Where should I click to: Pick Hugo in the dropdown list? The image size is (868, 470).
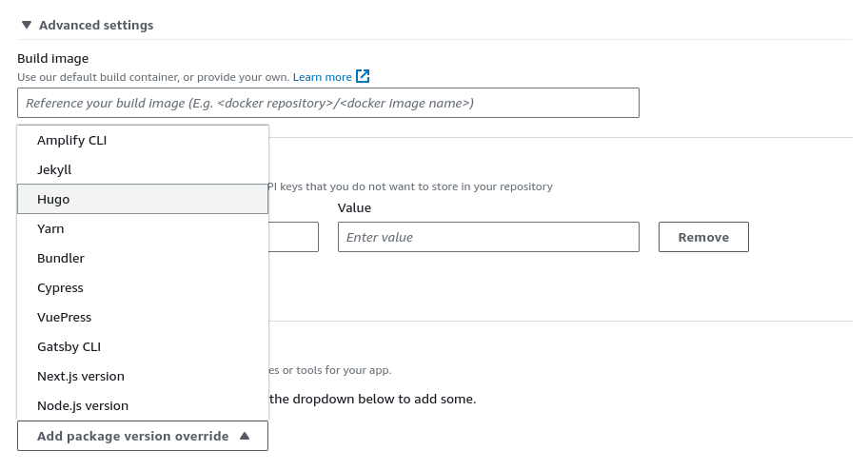coord(143,199)
